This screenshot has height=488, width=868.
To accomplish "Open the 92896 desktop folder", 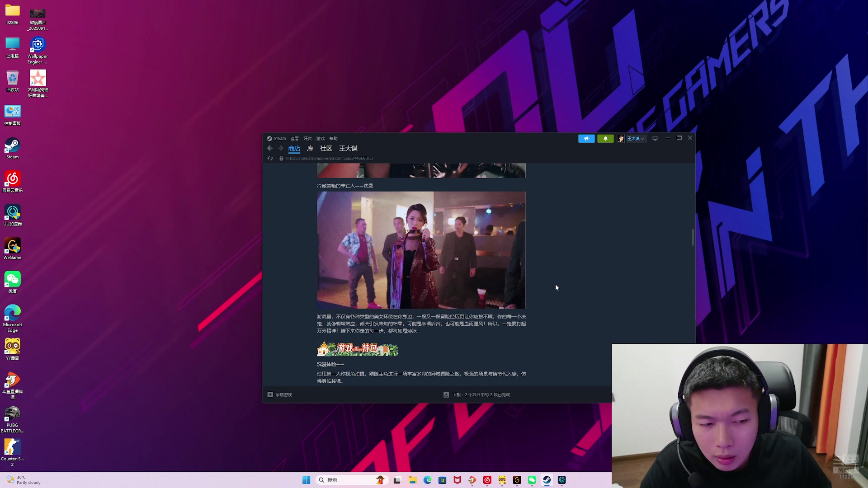I will tap(12, 14).
